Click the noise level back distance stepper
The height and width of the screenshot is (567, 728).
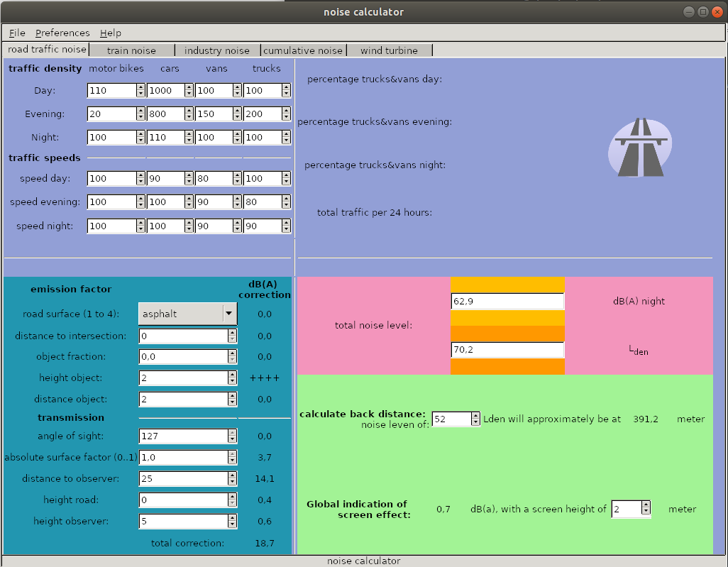coord(475,419)
